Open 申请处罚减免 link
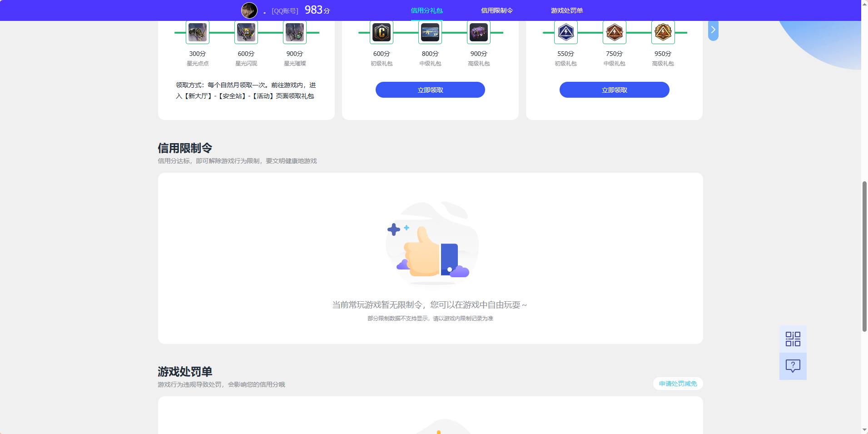The height and width of the screenshot is (434, 868). pyautogui.click(x=678, y=384)
